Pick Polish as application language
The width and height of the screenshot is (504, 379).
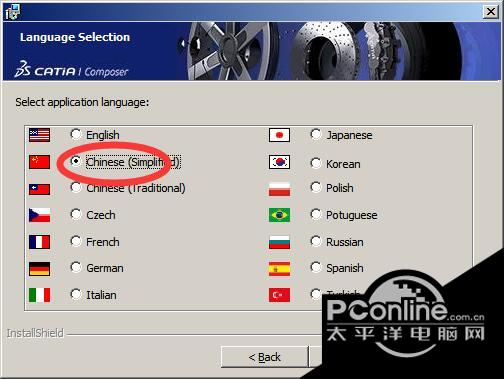[316, 187]
